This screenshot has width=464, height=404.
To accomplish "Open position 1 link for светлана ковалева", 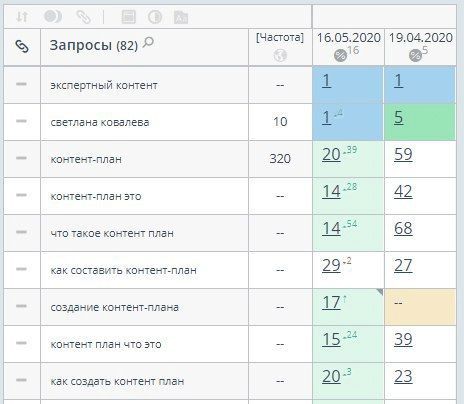I will tap(327, 118).
